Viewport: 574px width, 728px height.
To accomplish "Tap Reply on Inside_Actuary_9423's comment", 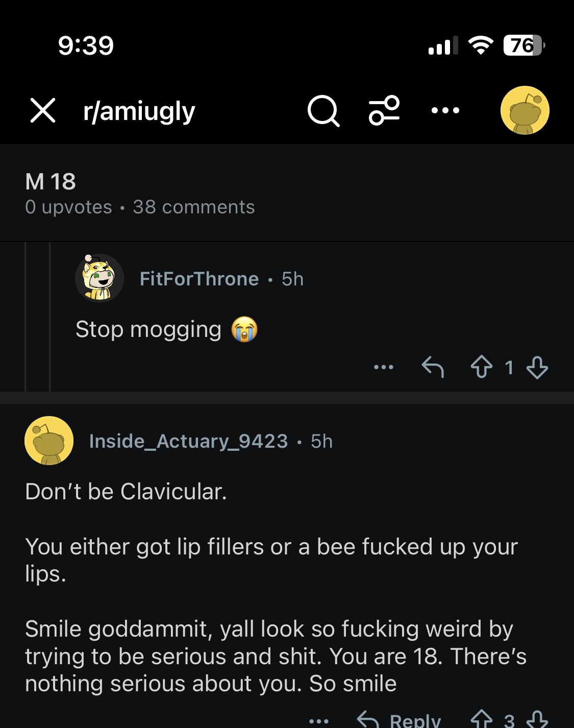I will point(399,720).
